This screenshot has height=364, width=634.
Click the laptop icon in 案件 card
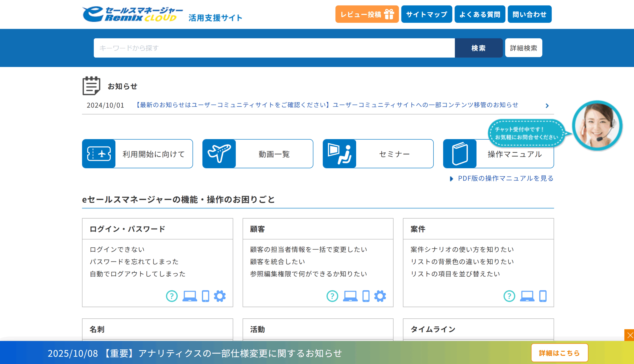(527, 296)
